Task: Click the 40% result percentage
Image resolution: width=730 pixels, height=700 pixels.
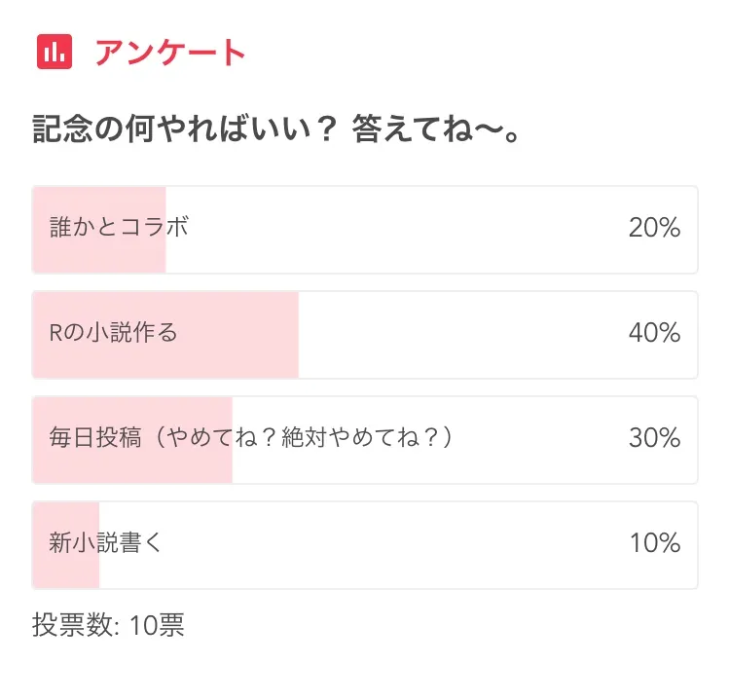Action: click(653, 334)
